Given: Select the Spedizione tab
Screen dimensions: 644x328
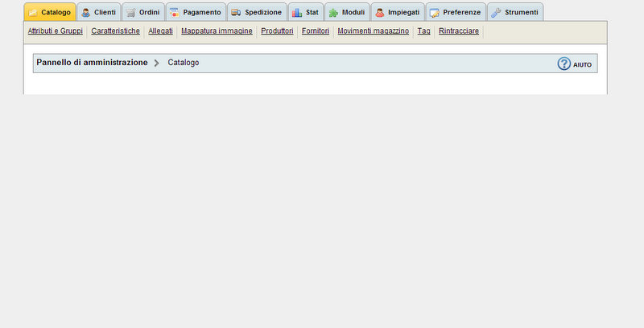Looking at the screenshot, I should [x=257, y=12].
